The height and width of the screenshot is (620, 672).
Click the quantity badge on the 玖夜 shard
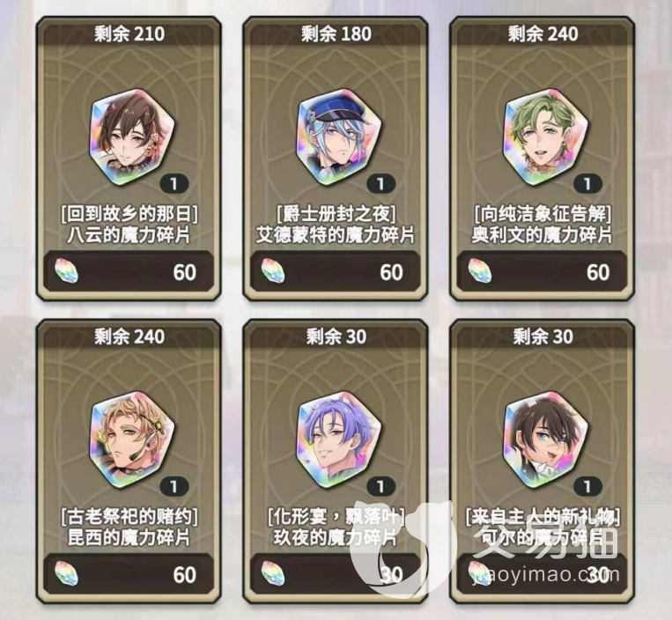[380, 486]
